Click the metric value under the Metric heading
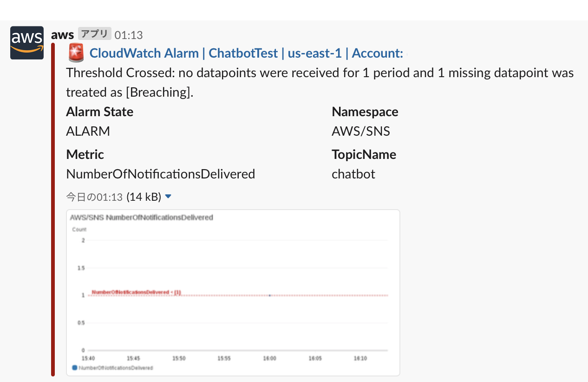588x382 pixels. click(160, 174)
